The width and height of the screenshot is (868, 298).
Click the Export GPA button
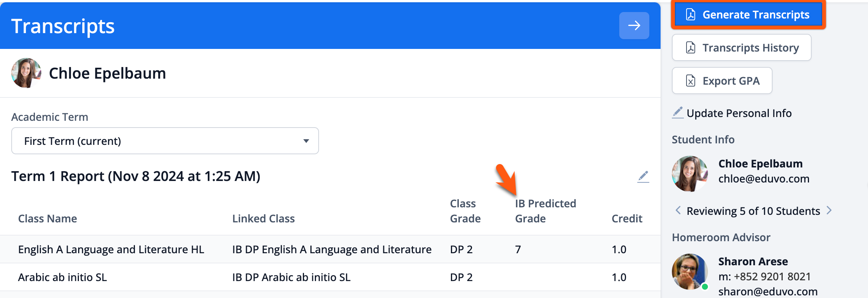722,81
